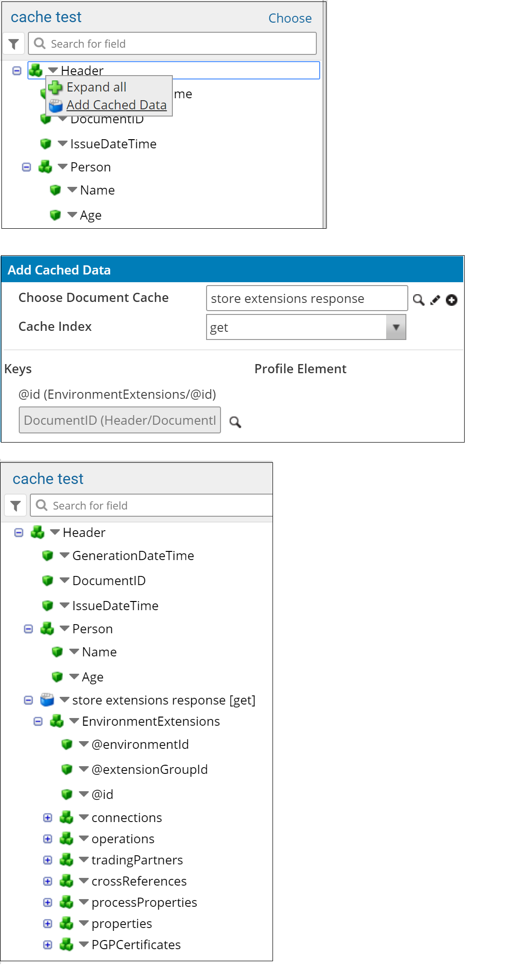Expand the tradingPartners tree node
The image size is (507, 980).
tap(48, 860)
